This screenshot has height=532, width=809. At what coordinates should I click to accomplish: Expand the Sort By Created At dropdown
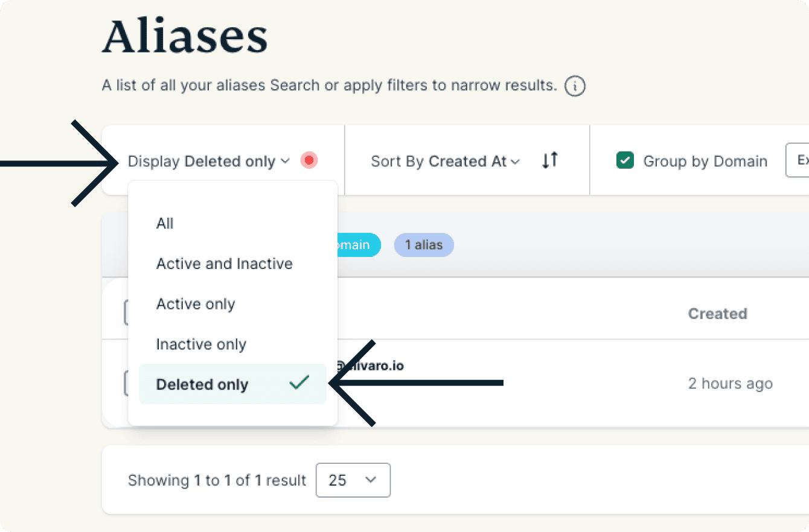coord(445,161)
